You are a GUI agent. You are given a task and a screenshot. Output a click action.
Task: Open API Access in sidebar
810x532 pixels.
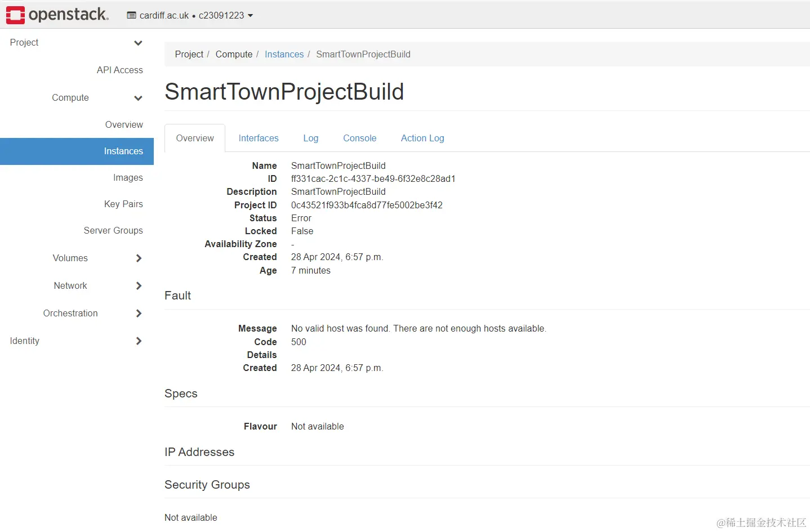[119, 70]
